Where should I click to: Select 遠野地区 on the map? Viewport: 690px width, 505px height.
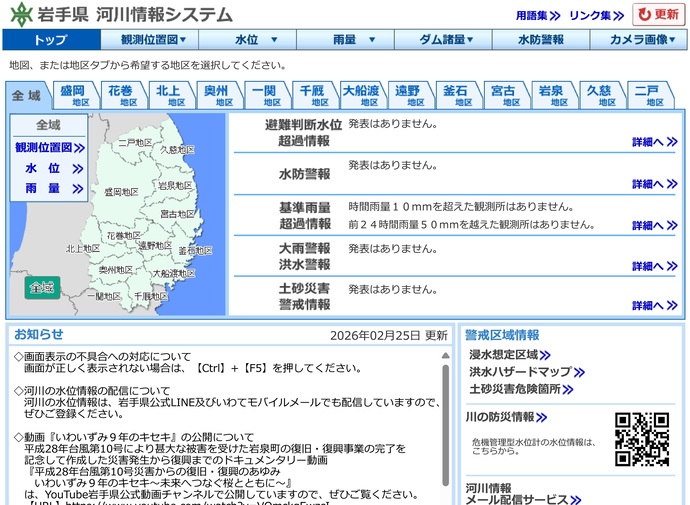tap(155, 245)
